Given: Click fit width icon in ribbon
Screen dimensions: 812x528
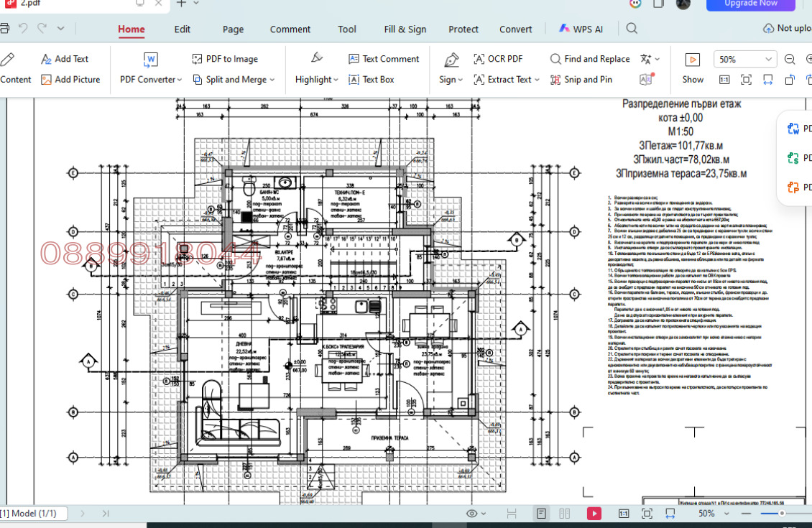Looking at the screenshot, I should pyautogui.click(x=768, y=80).
